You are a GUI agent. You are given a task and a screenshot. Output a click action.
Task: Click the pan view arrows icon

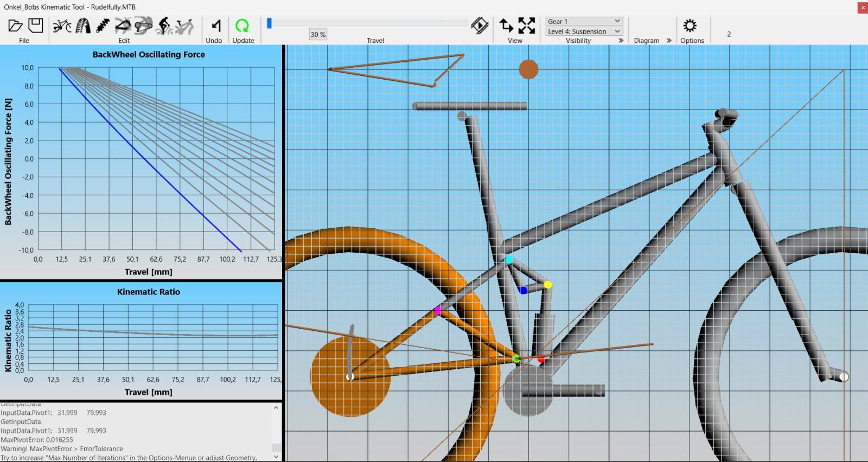[x=506, y=25]
